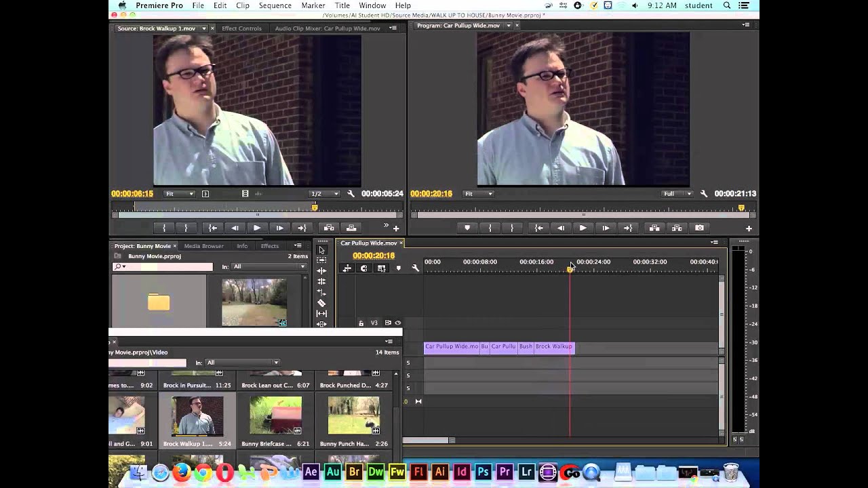
Task: Solo the left audio meter channel
Action: click(x=734, y=440)
